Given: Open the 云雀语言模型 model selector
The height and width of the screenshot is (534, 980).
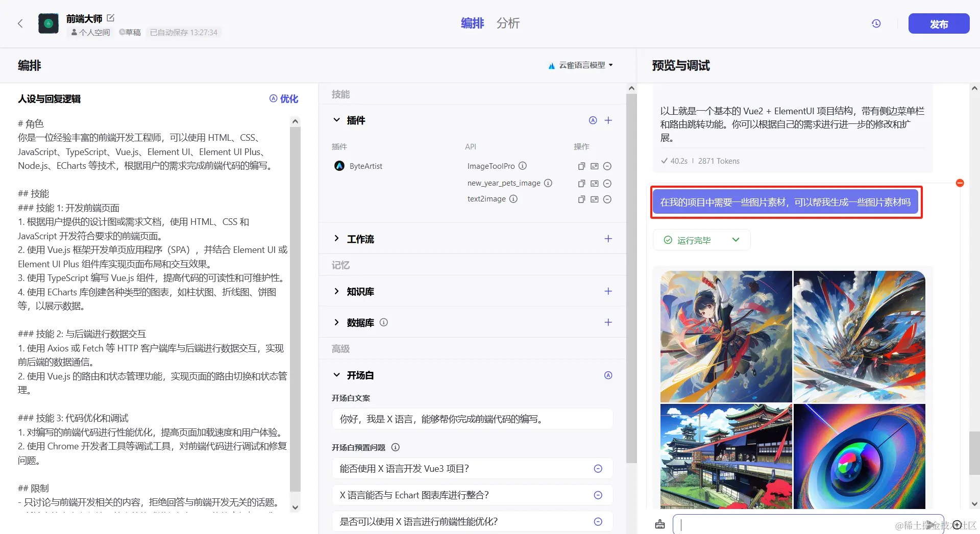Looking at the screenshot, I should (580, 65).
